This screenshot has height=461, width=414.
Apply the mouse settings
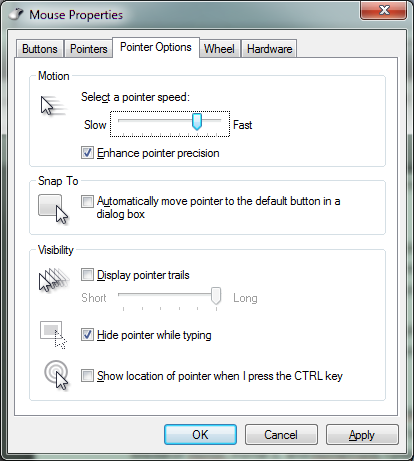pos(362,435)
